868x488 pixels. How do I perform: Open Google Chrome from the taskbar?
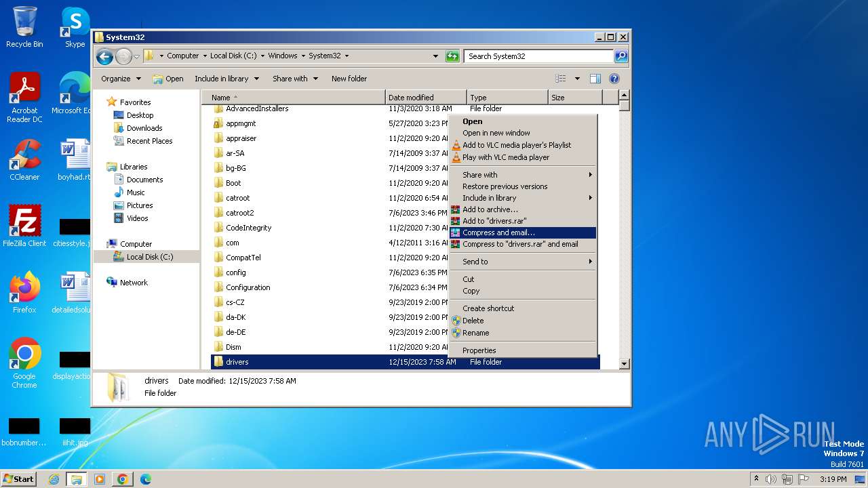click(122, 479)
